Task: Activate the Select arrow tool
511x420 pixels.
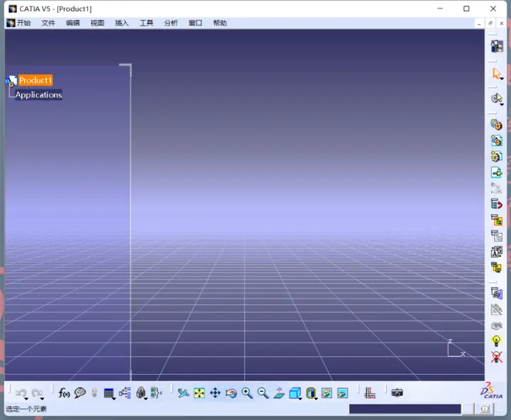Action: 496,73
